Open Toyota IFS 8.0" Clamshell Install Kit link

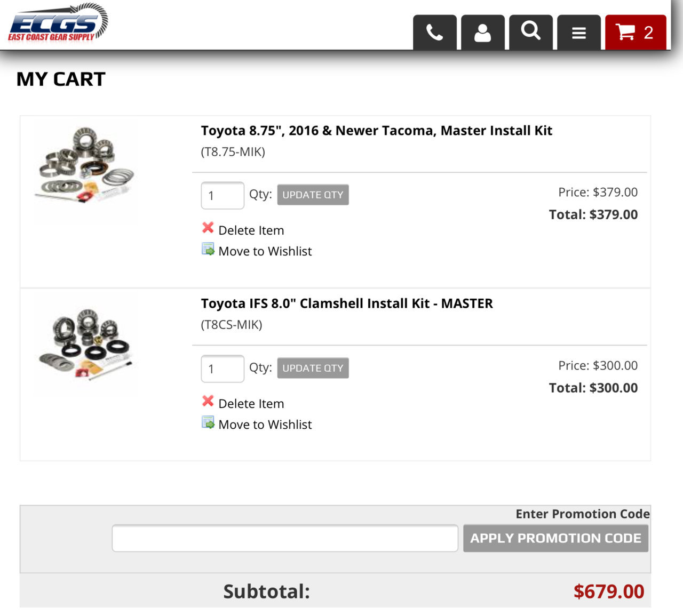point(347,303)
